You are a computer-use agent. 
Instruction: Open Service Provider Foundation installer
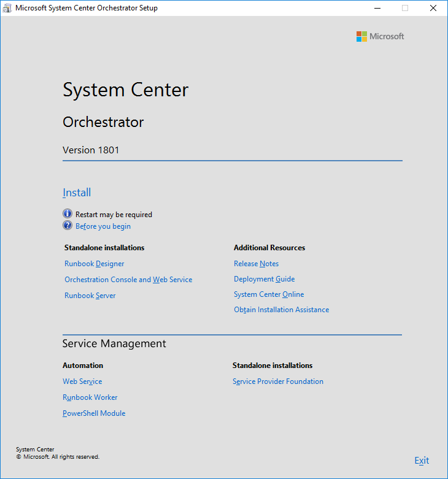click(x=278, y=381)
